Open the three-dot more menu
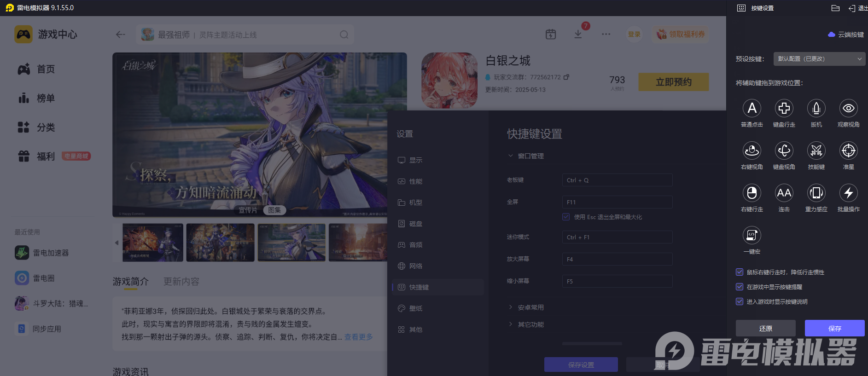Viewport: 868px width, 376px height. click(606, 34)
